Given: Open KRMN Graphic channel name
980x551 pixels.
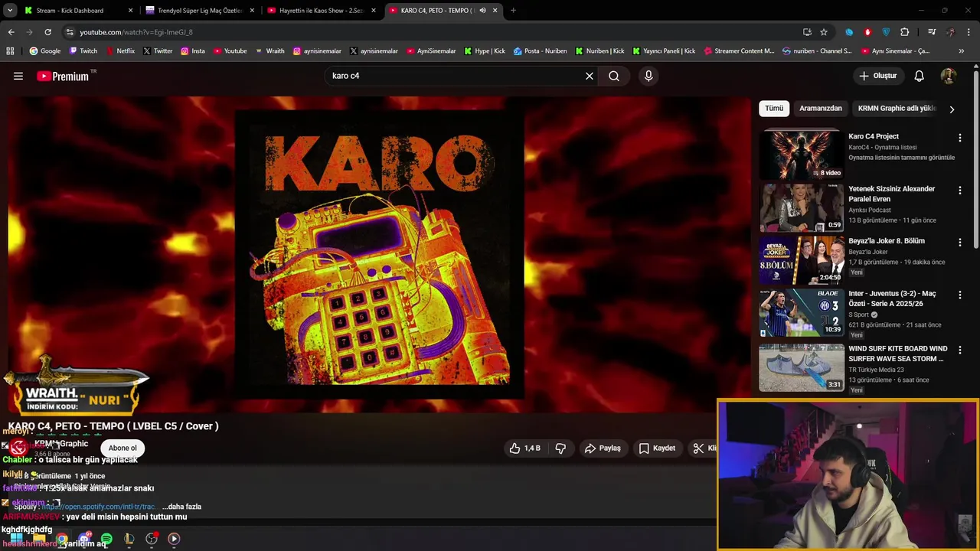Looking at the screenshot, I should (61, 444).
